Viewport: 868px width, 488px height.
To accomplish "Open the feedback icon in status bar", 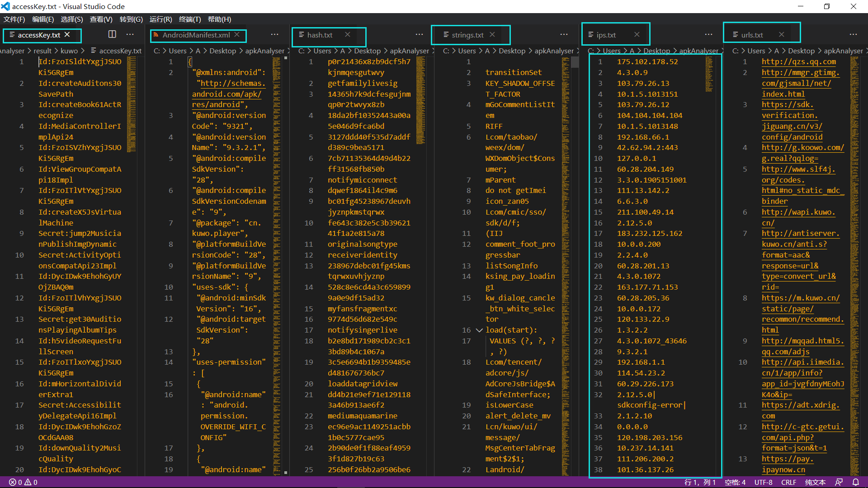I will 839,482.
